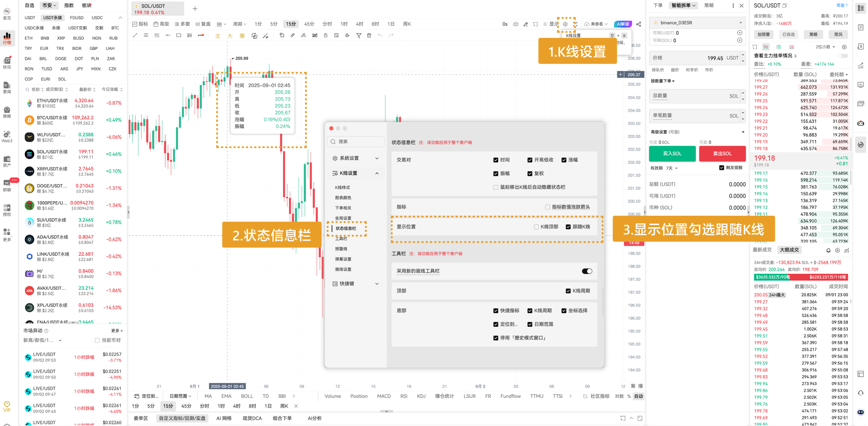The image size is (868, 426).
Task: Expand 快捷键 section in settings
Action: tap(356, 284)
